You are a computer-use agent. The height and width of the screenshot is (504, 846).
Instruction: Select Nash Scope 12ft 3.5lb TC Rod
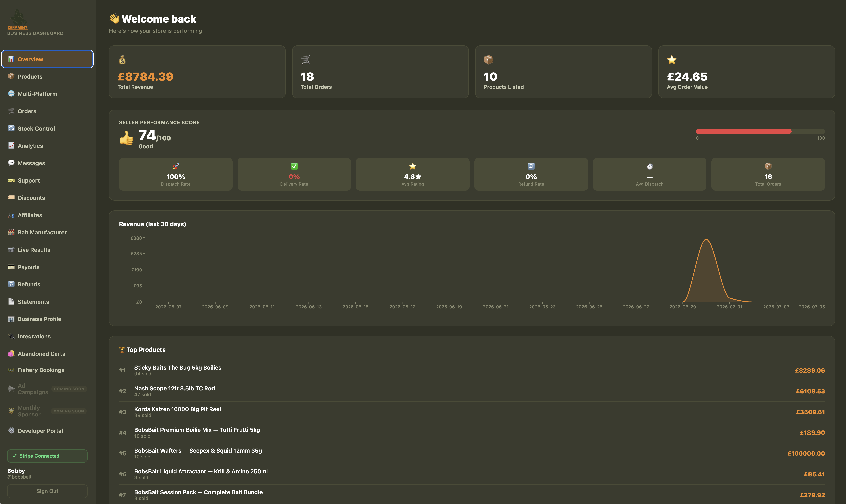[x=472, y=391]
